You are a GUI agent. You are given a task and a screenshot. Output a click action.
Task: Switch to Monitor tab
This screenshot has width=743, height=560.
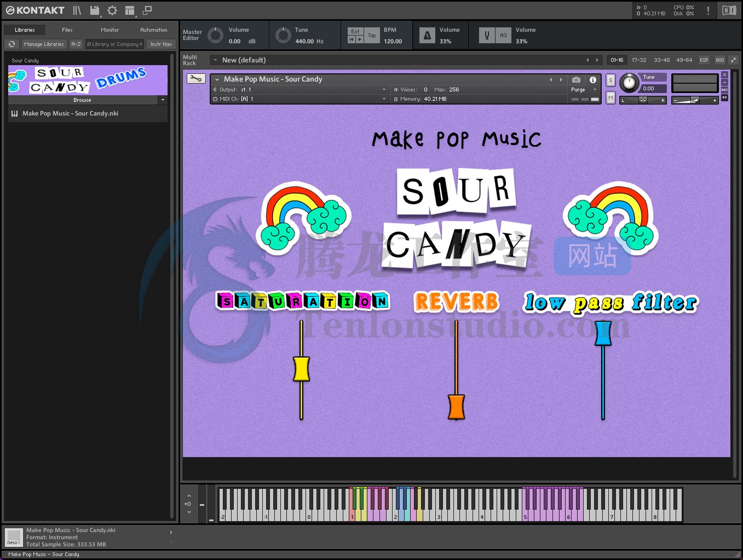[110, 30]
